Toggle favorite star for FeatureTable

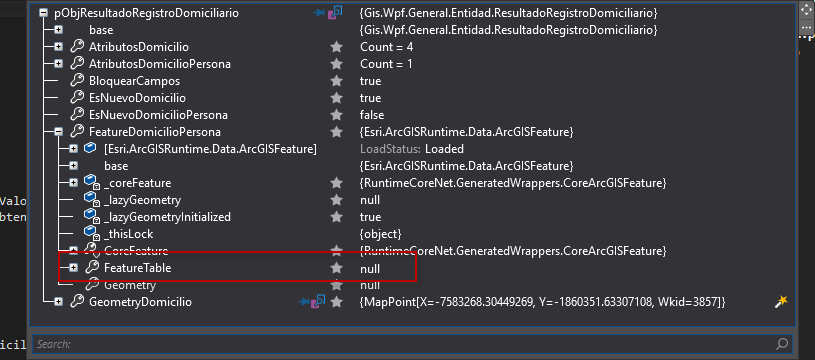337,268
